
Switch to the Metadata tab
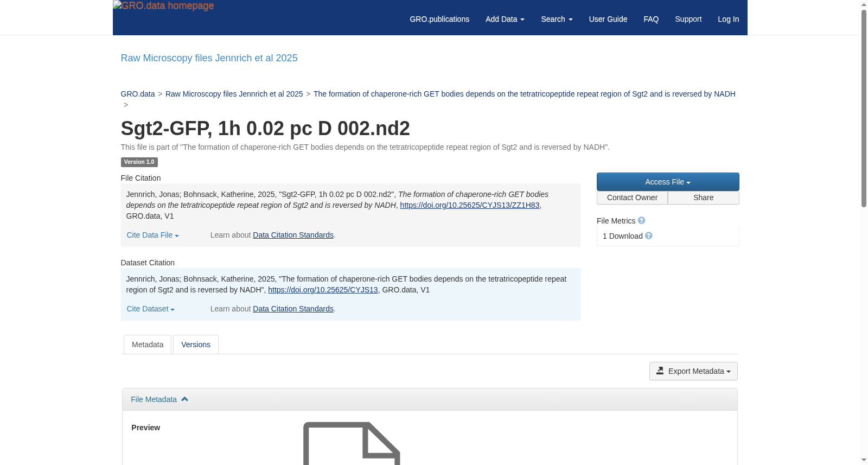(x=148, y=345)
